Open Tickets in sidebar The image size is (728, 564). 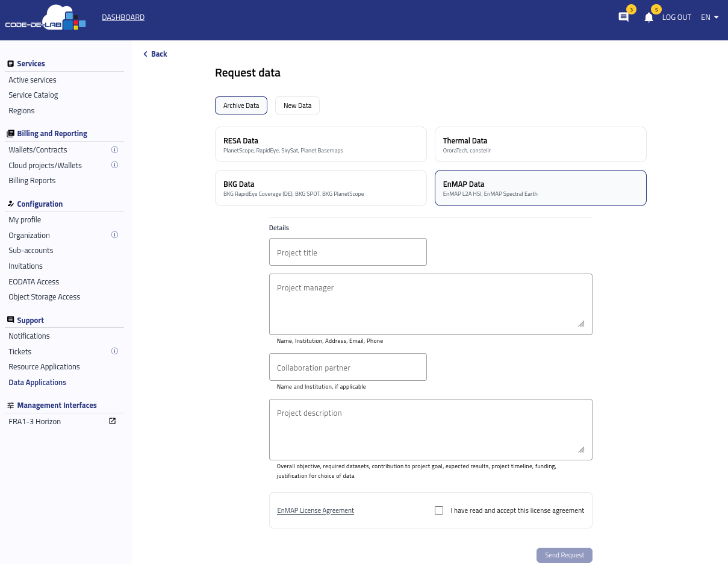click(20, 352)
